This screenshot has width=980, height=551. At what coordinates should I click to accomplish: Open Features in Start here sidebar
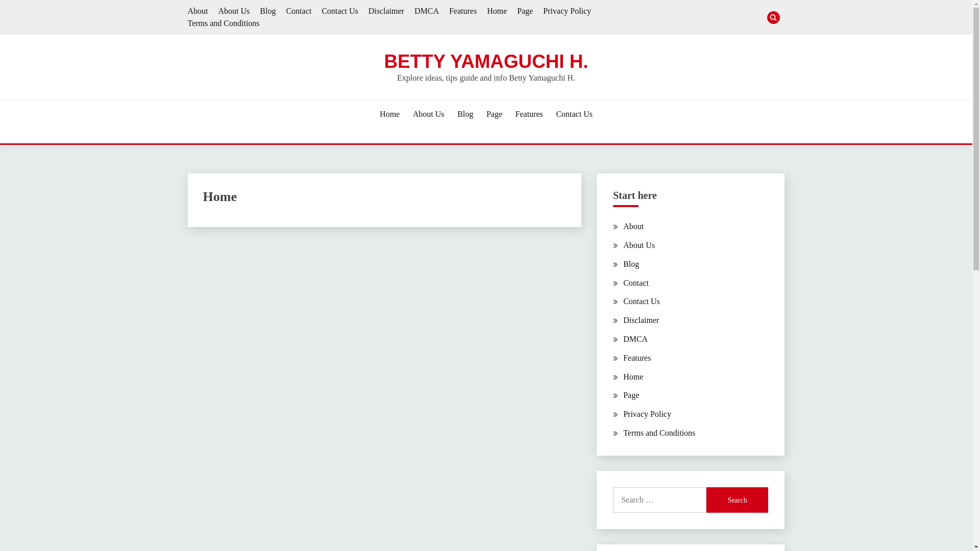pos(637,358)
